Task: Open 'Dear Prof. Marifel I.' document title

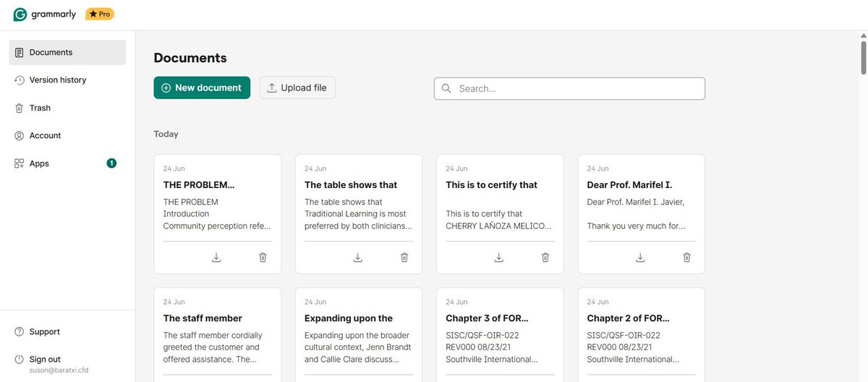Action: click(x=630, y=184)
